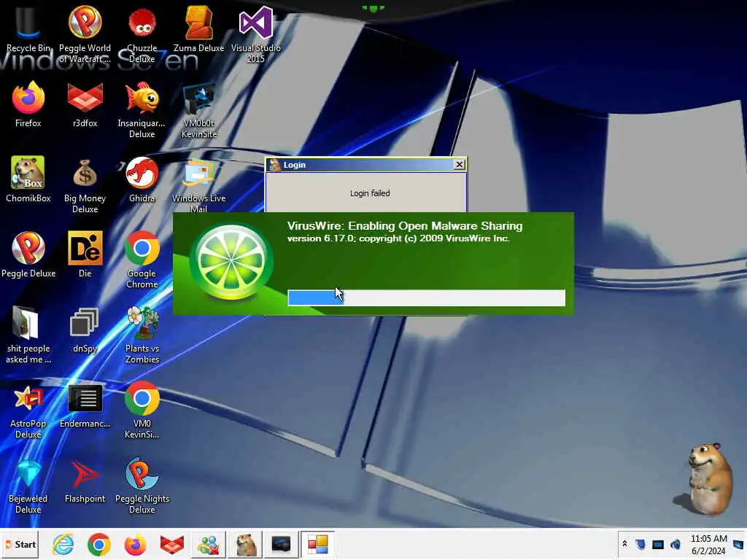Open Chrome from the taskbar
The width and height of the screenshot is (747, 560).
(99, 544)
